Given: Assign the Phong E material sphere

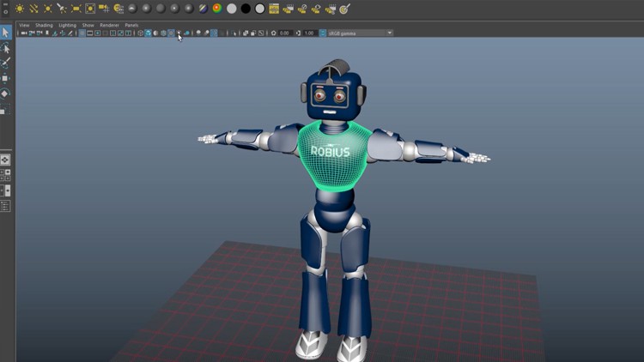Looking at the screenshot, I should (189, 9).
